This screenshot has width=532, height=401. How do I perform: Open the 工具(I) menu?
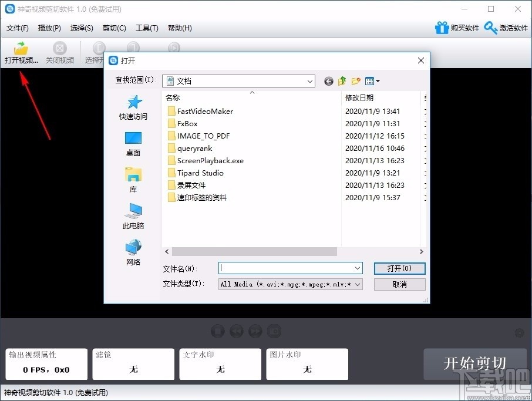[x=147, y=28]
